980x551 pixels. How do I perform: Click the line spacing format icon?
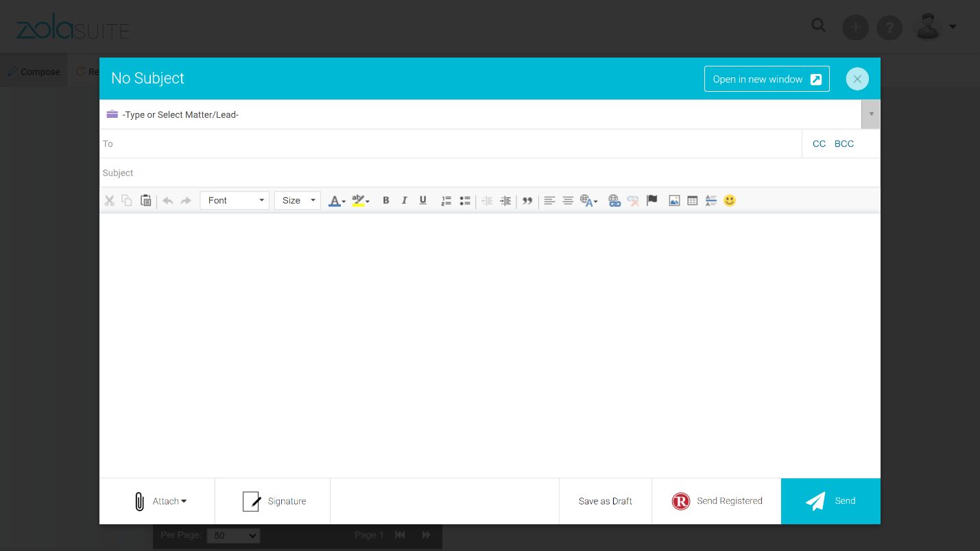(x=711, y=201)
